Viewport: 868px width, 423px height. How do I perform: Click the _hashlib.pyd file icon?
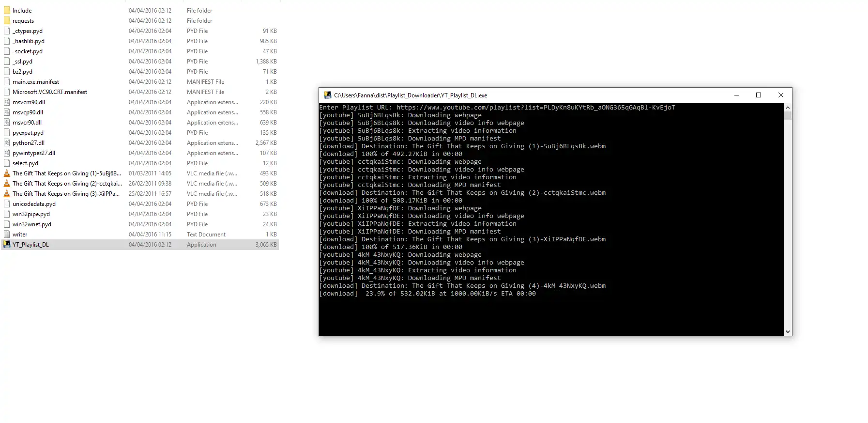pos(7,41)
